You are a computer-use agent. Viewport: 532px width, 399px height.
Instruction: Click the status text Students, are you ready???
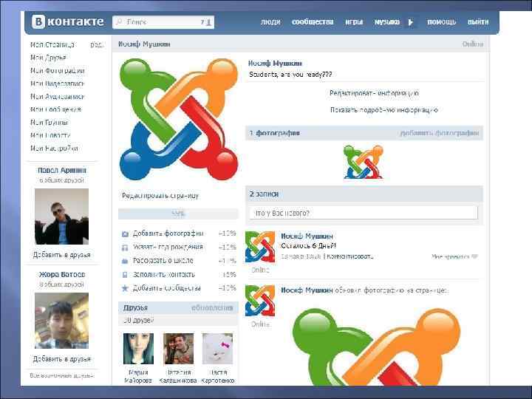click(290, 75)
